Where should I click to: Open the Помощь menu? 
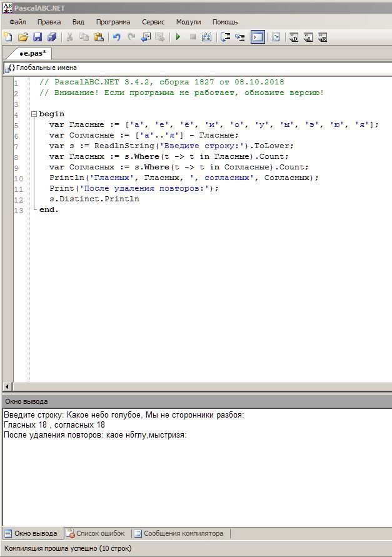224,22
